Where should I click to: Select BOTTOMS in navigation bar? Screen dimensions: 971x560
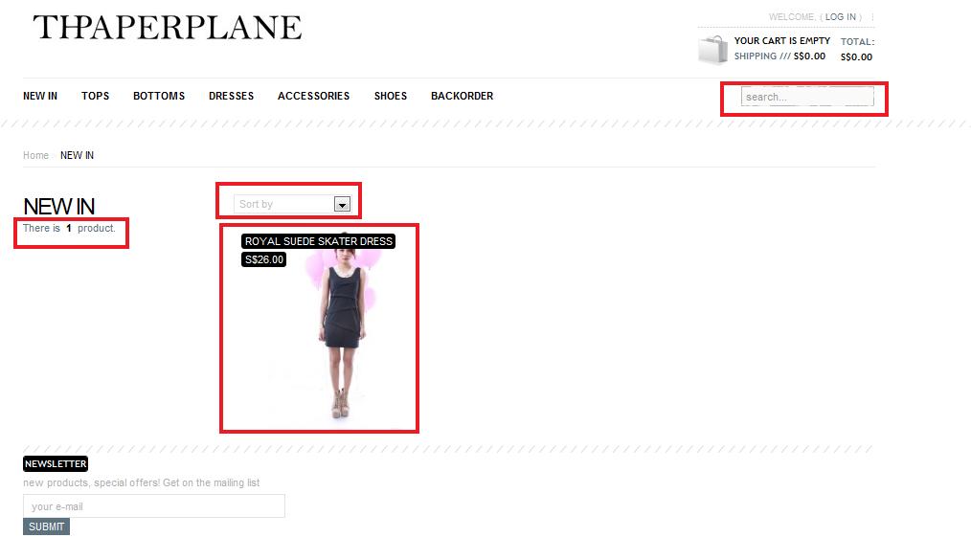point(159,96)
